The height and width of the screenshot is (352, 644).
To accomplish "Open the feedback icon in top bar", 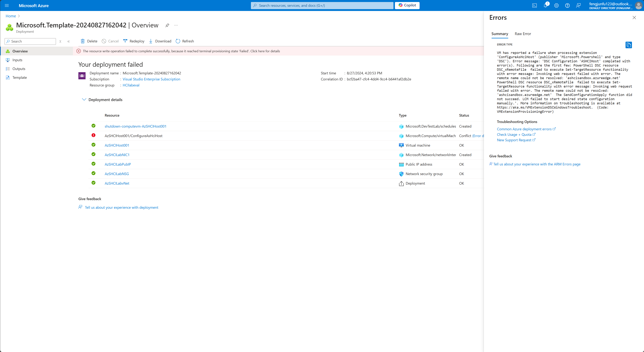I will [x=578, y=5].
